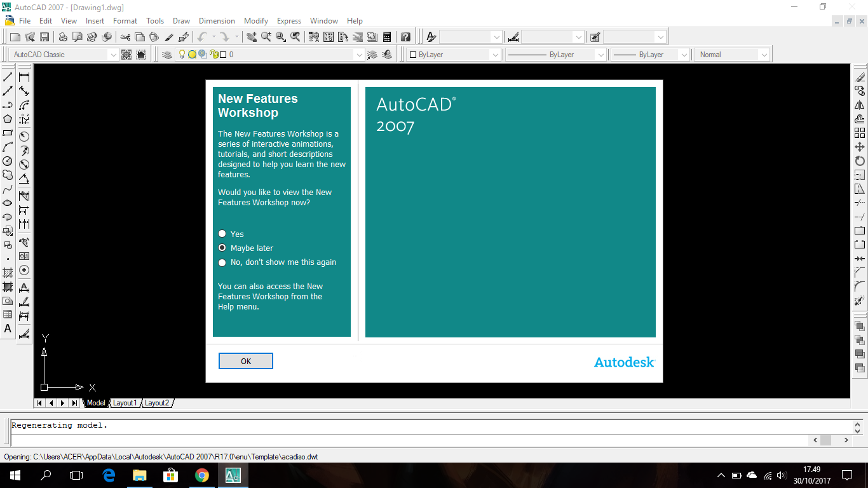
Task: Open Layer Properties Manager icon
Action: pos(167,55)
